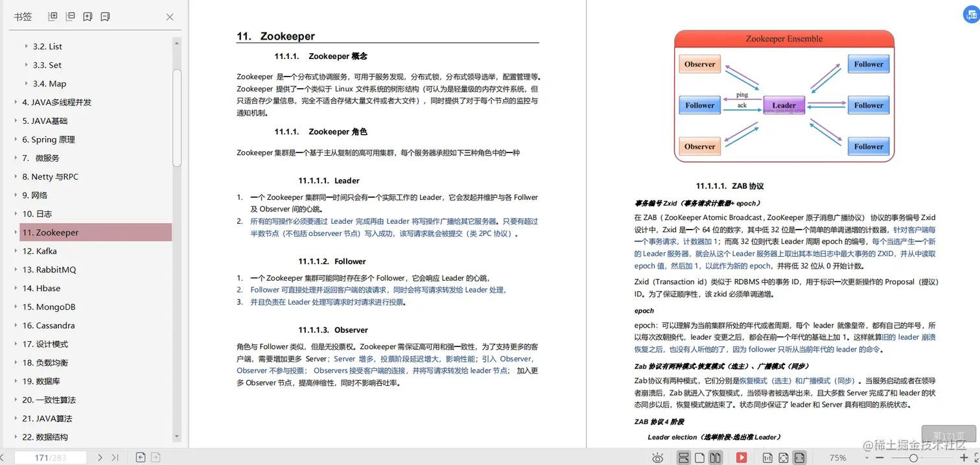Expand all bookmark levels
This screenshot has height=465, width=980.
[52, 16]
